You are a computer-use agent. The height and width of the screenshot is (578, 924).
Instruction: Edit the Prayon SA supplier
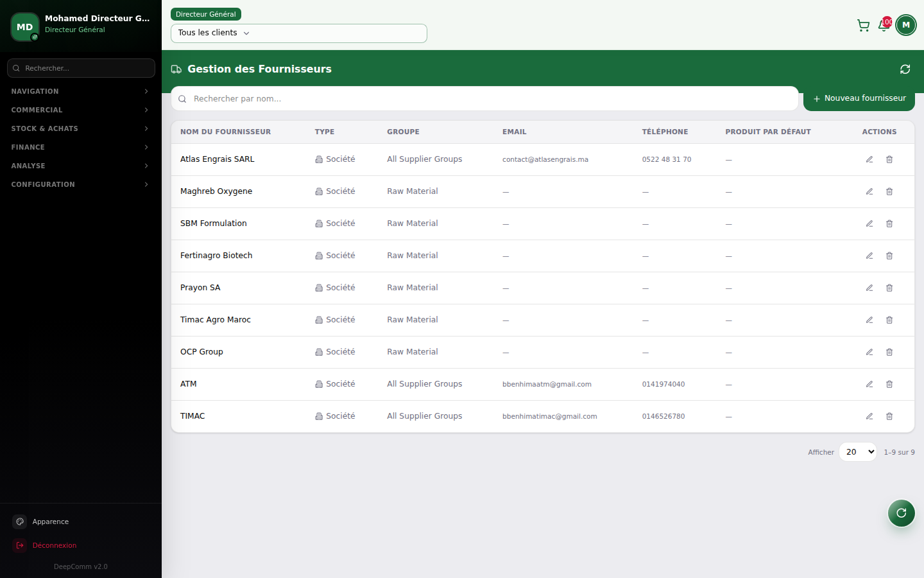(869, 288)
